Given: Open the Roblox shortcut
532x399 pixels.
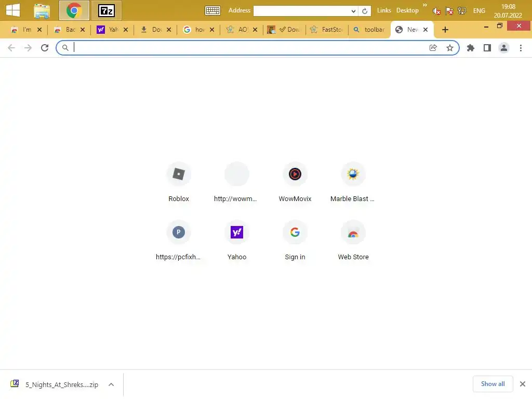Looking at the screenshot, I should [x=179, y=183].
